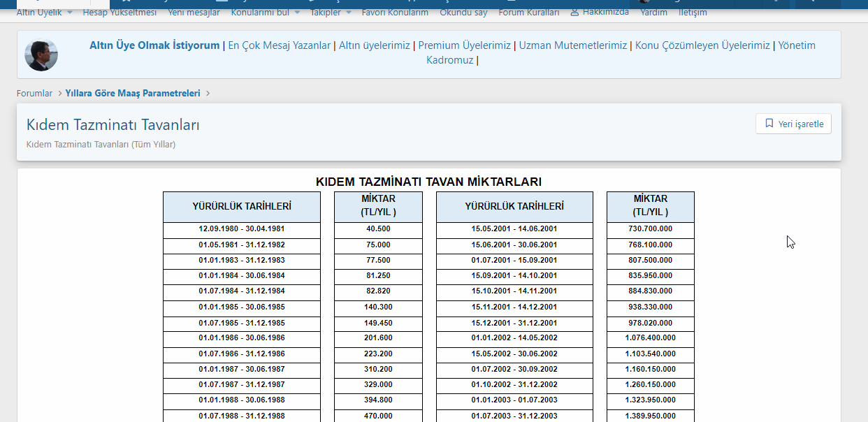
Task: Go to the Forumlar breadcrumb
Action: pyautogui.click(x=35, y=93)
